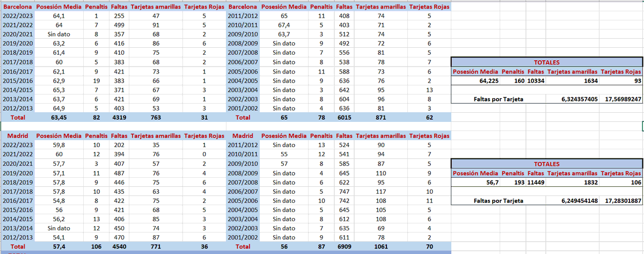644x254 pixels.
Task: Click the Madrid header above season 2011/2012
Action: (x=243, y=136)
